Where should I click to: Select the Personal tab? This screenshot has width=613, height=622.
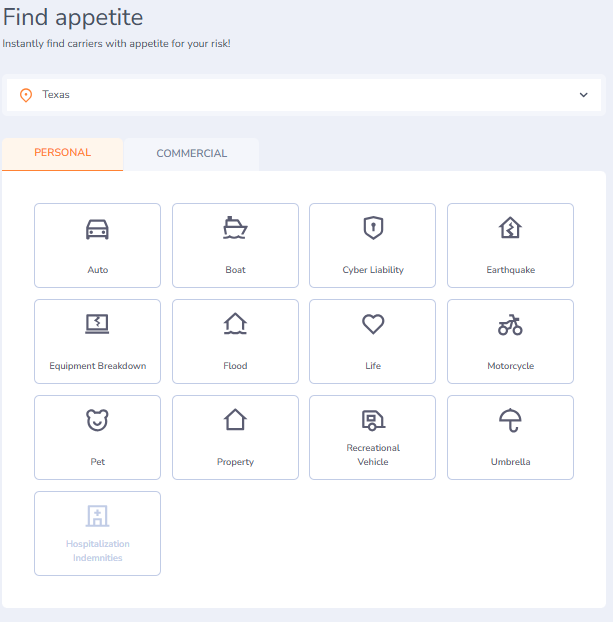point(62,153)
